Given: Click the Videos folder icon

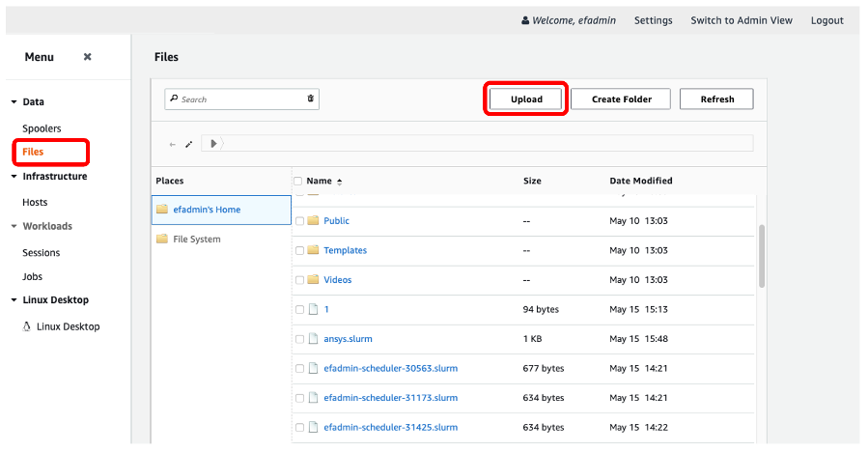Looking at the screenshot, I should [313, 280].
